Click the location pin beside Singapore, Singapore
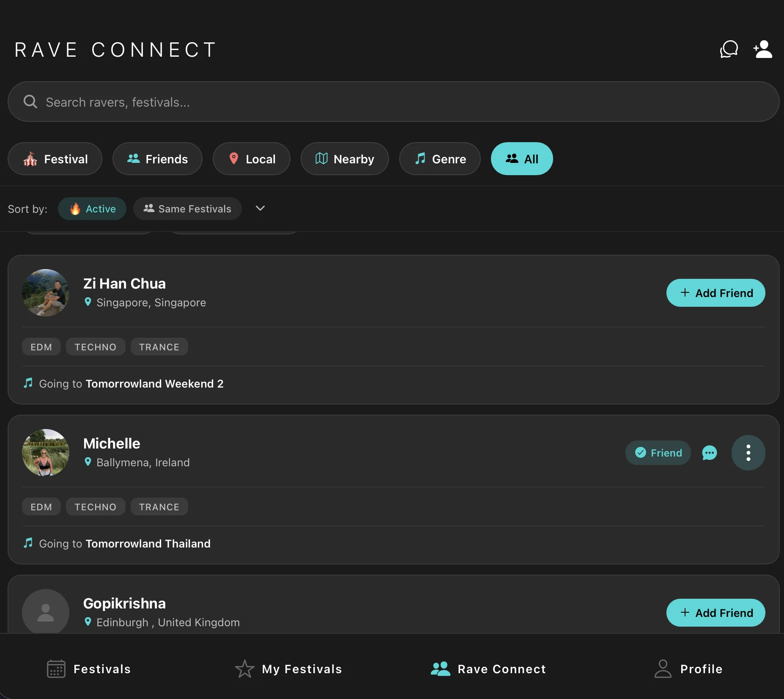Screen dimensions: 784x699 88,302
